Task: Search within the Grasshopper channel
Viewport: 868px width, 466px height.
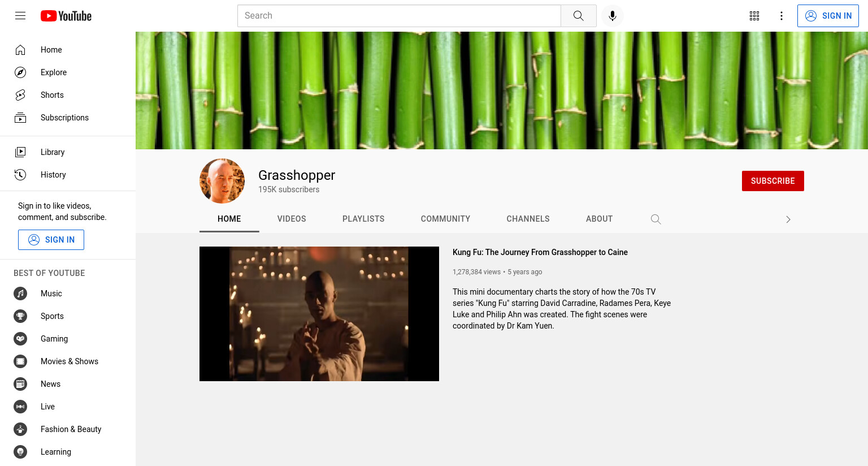Action: (x=656, y=219)
